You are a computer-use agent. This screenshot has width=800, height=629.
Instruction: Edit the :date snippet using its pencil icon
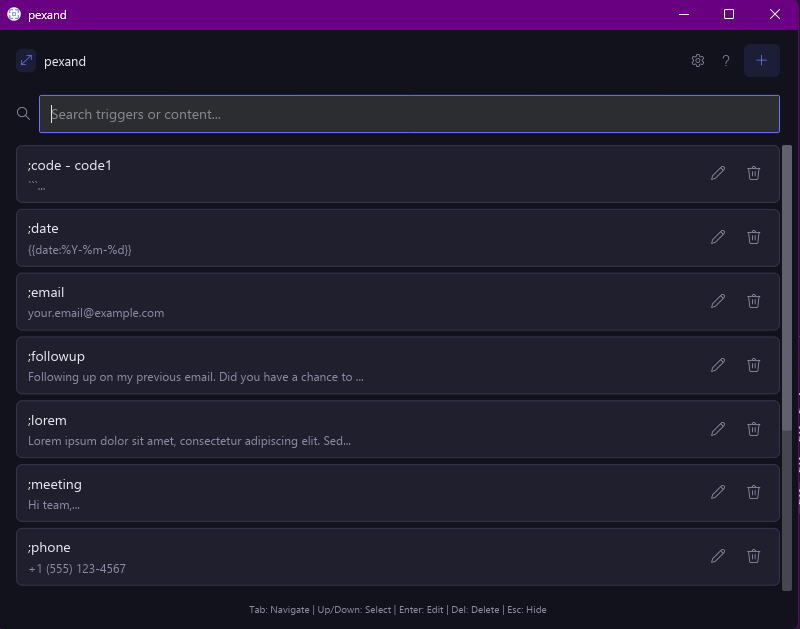click(718, 237)
